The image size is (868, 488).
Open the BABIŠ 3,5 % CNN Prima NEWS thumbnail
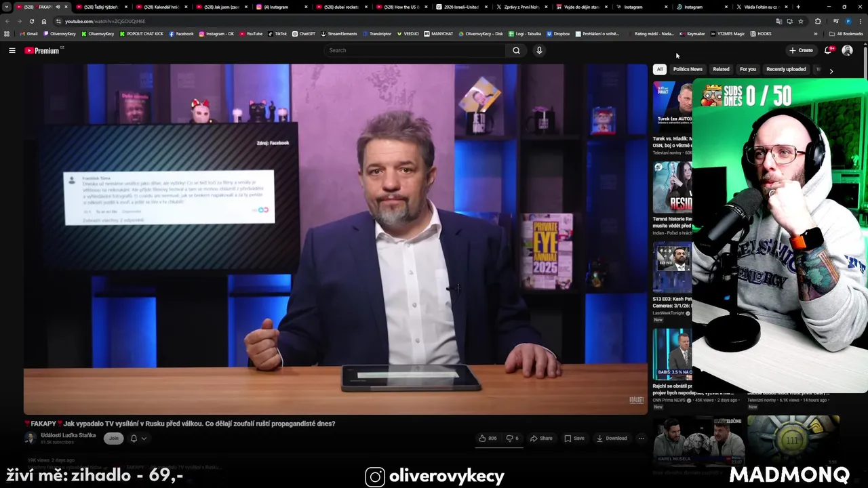coord(673,355)
